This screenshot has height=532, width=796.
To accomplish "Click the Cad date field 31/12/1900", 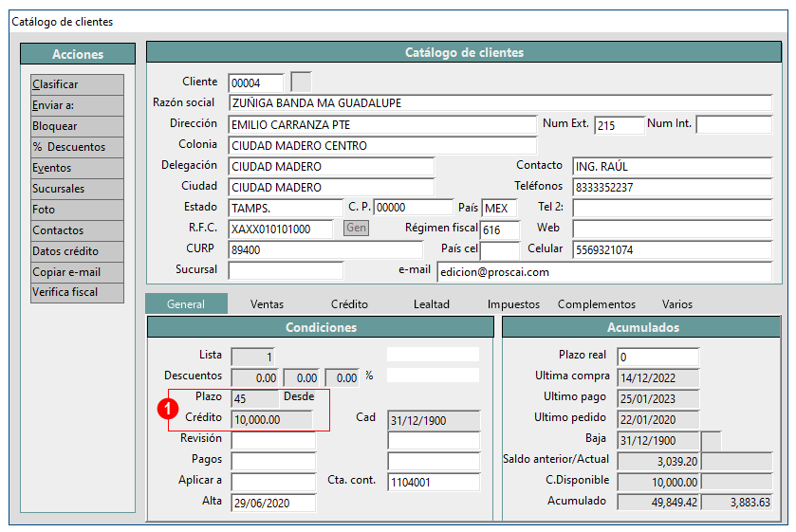I will [x=434, y=420].
